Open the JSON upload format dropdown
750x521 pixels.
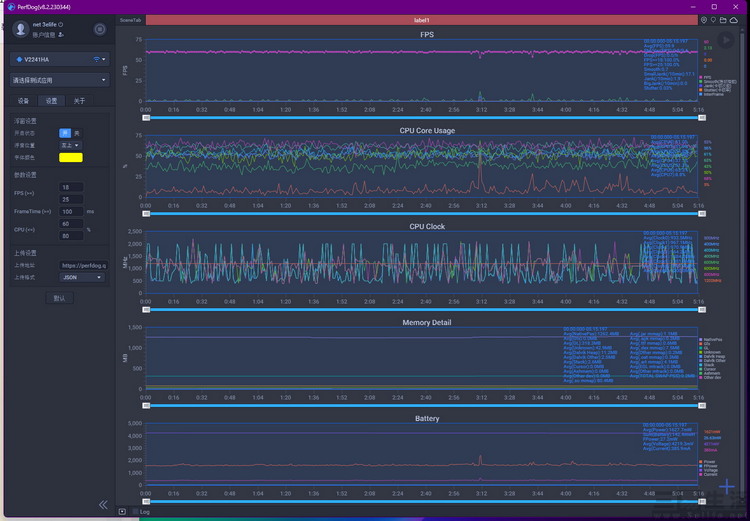[81, 277]
